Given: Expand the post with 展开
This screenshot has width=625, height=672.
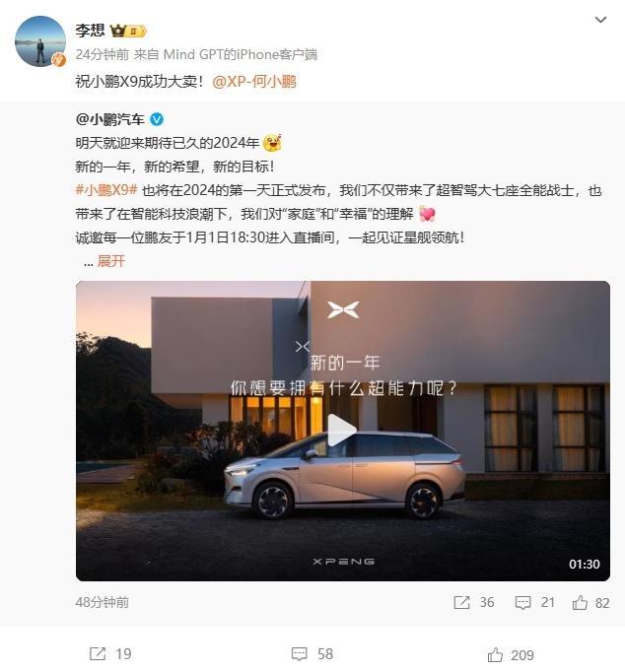Looking at the screenshot, I should (111, 260).
